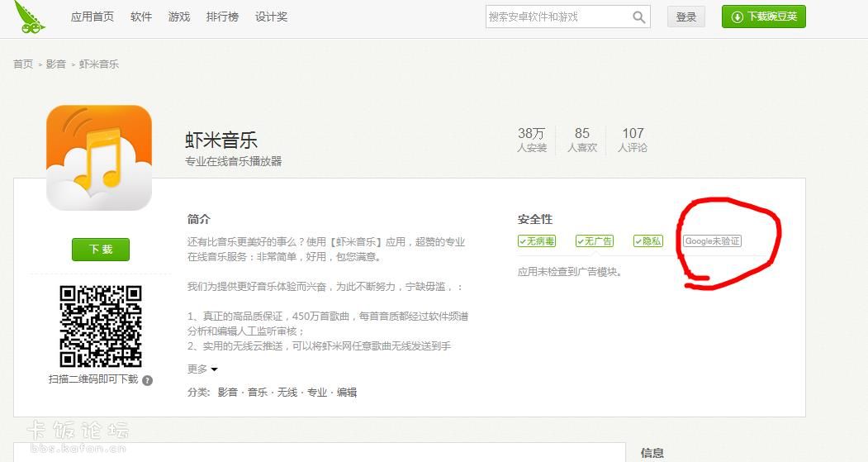The height and width of the screenshot is (462, 868).
Task: Select the 无广告 safety badge
Action: click(595, 241)
